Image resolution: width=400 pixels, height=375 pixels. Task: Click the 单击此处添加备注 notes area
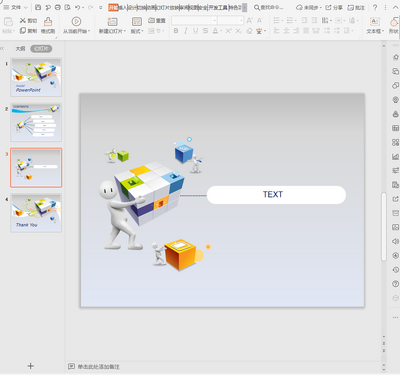[98, 367]
